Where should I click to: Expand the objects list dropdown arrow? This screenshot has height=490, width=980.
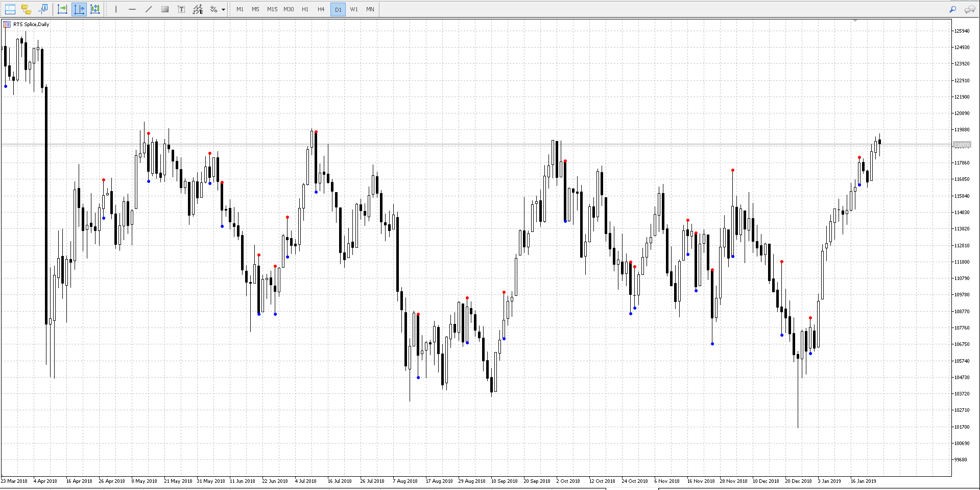[224, 9]
